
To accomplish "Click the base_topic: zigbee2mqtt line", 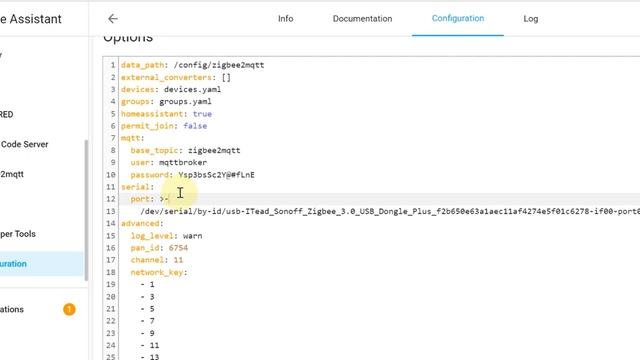I will 185,150.
